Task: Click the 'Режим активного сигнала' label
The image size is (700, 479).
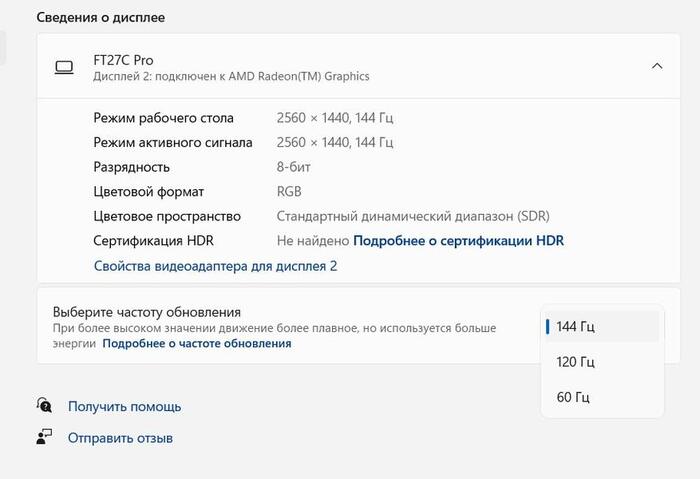Action: click(x=173, y=142)
